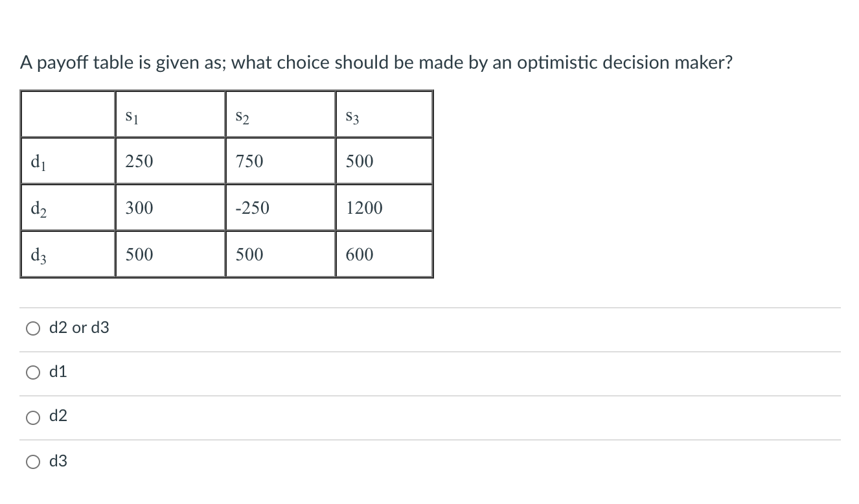
Task: Click the d1 row label in the table
Action: [x=67, y=161]
